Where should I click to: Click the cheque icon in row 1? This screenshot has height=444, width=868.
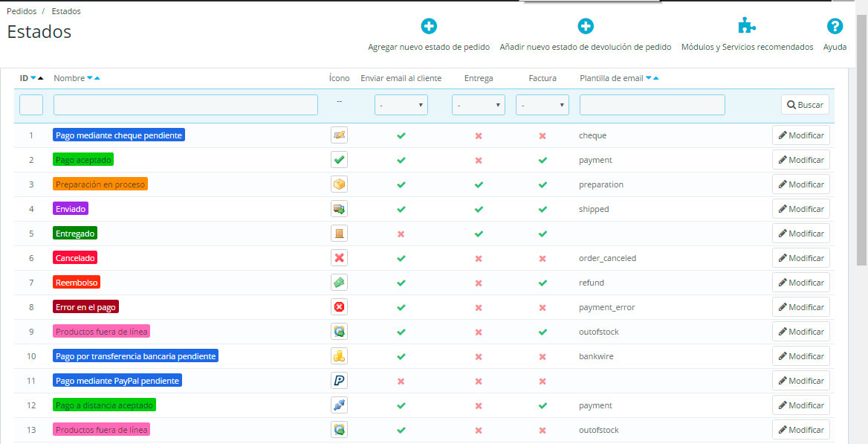point(340,135)
